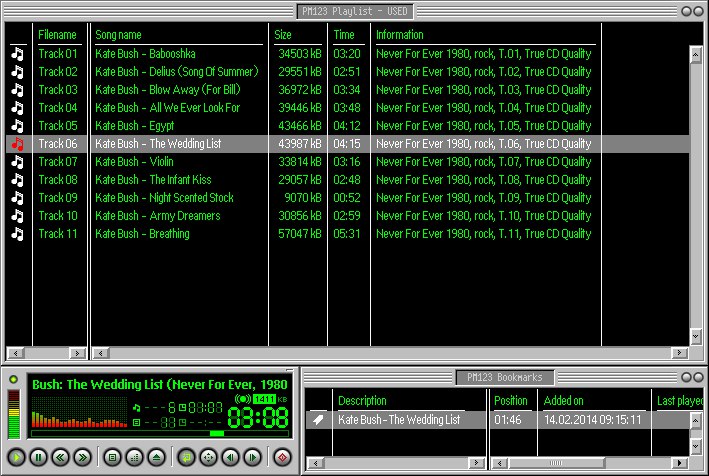This screenshot has height=476, width=709.
Task: Click the 'Track 10' filename cell
Action: (58, 216)
